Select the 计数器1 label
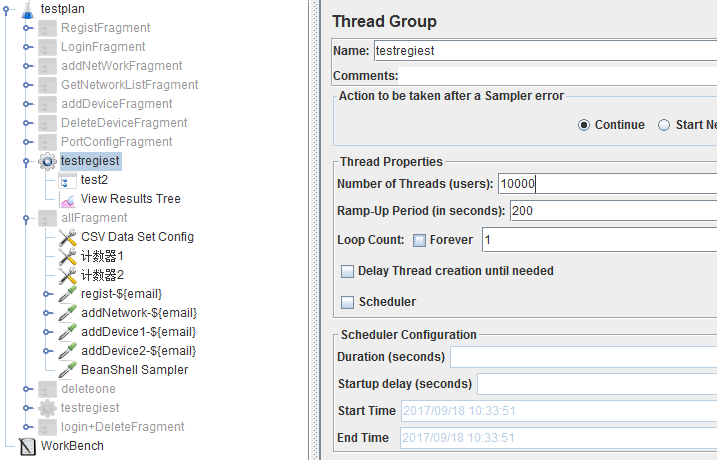This screenshot has width=717, height=460. [102, 256]
